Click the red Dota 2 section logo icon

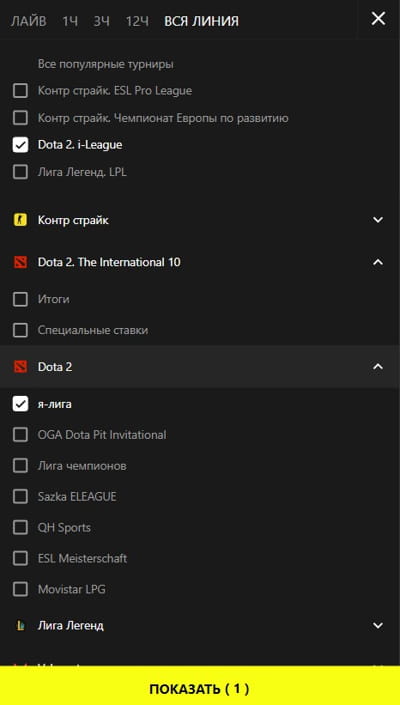click(x=20, y=367)
